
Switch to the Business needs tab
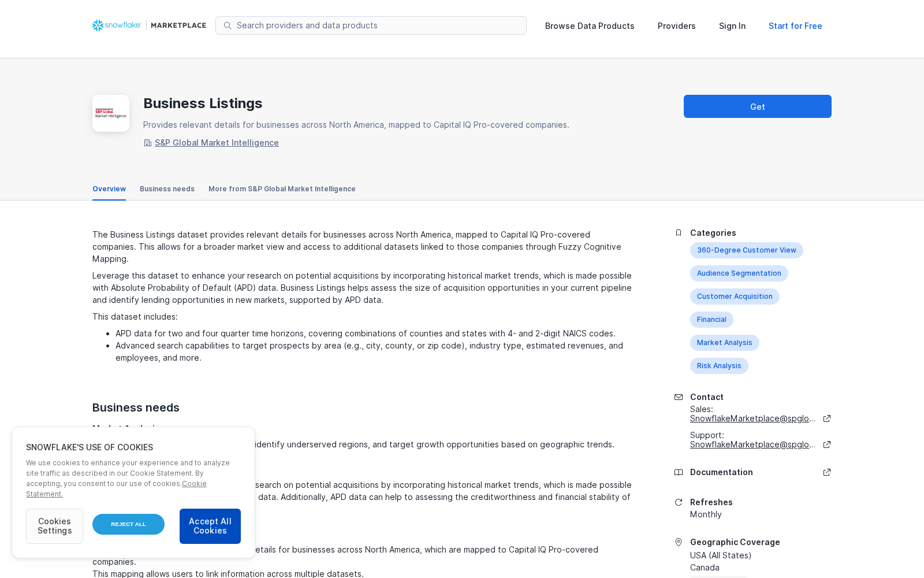[x=167, y=189]
